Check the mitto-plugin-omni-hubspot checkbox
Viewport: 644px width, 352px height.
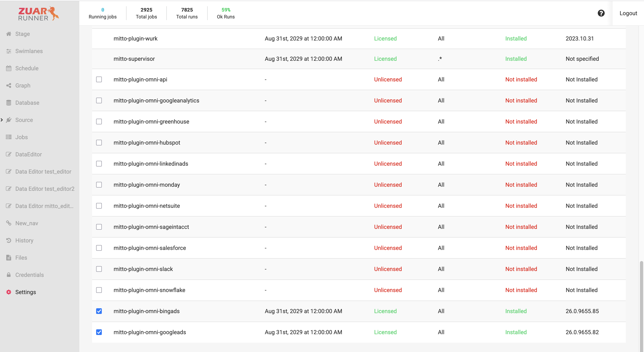point(99,143)
